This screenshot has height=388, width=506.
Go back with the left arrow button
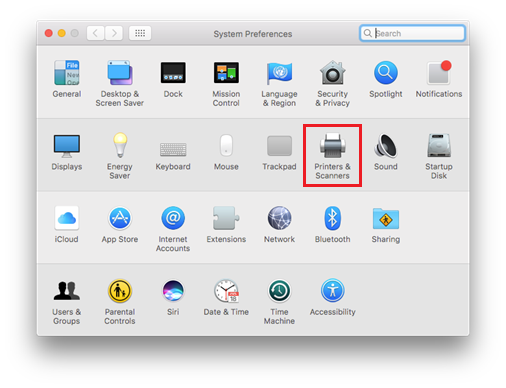pos(95,33)
